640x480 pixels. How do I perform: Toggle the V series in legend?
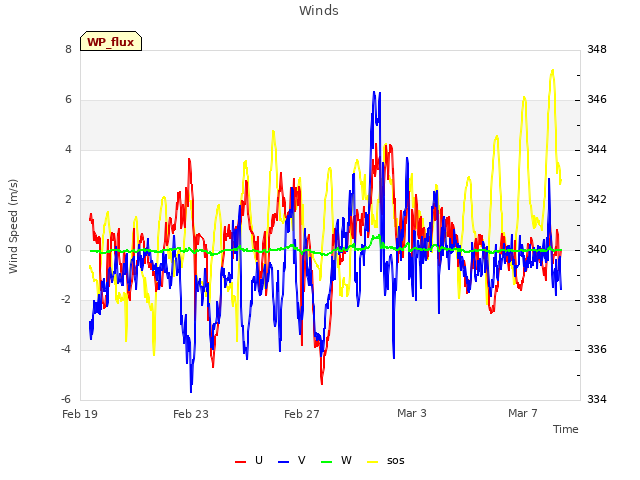click(292, 461)
